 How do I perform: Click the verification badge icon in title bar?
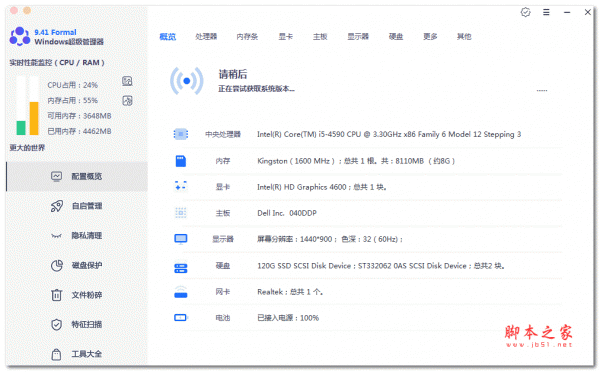point(525,12)
